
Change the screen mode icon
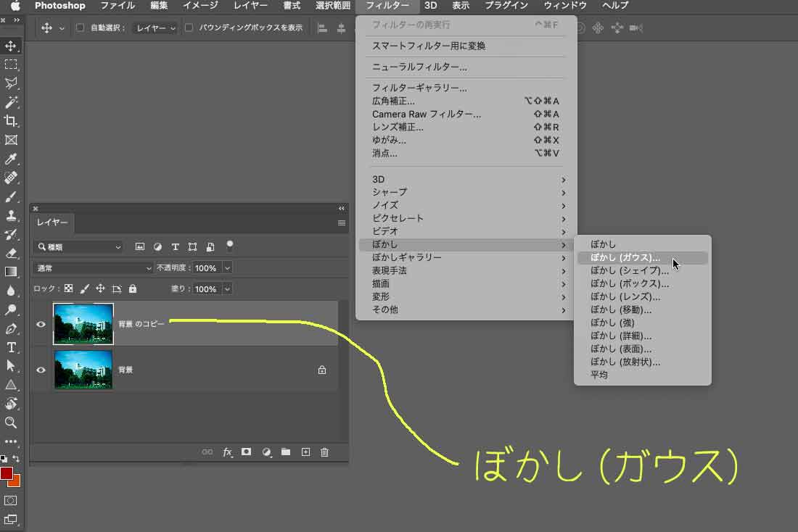pos(11,520)
